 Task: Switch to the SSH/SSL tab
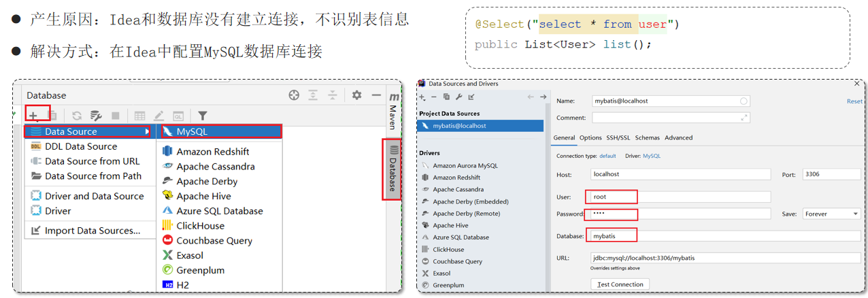click(x=618, y=137)
